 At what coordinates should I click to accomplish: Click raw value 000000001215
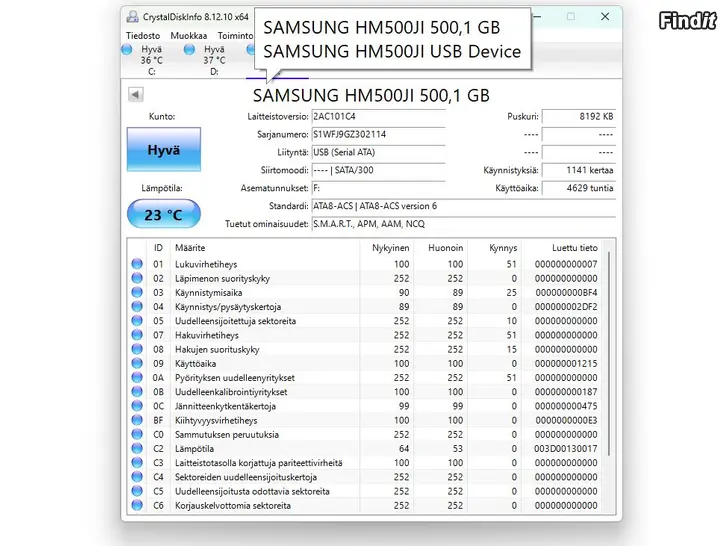(566, 363)
